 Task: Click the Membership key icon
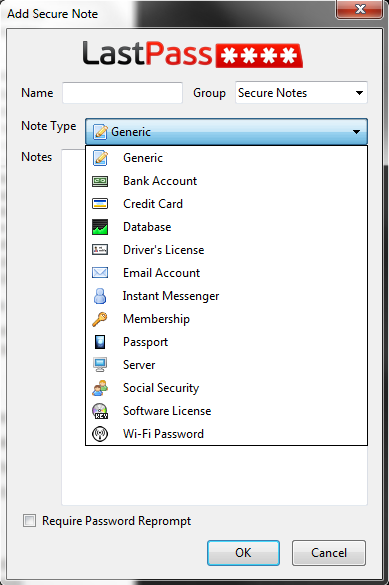100,319
